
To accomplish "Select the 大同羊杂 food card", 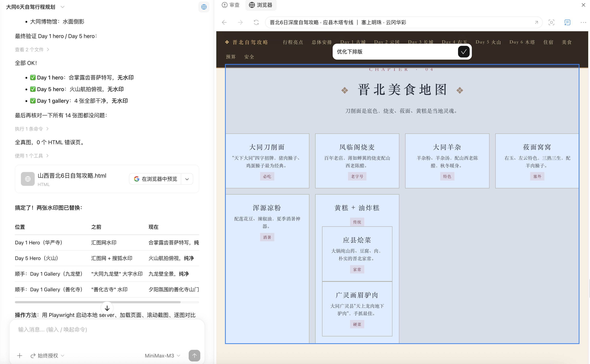I will click(x=447, y=161).
